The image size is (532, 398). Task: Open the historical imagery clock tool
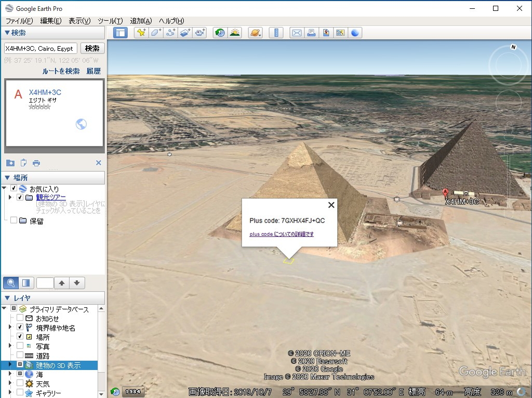(x=220, y=33)
